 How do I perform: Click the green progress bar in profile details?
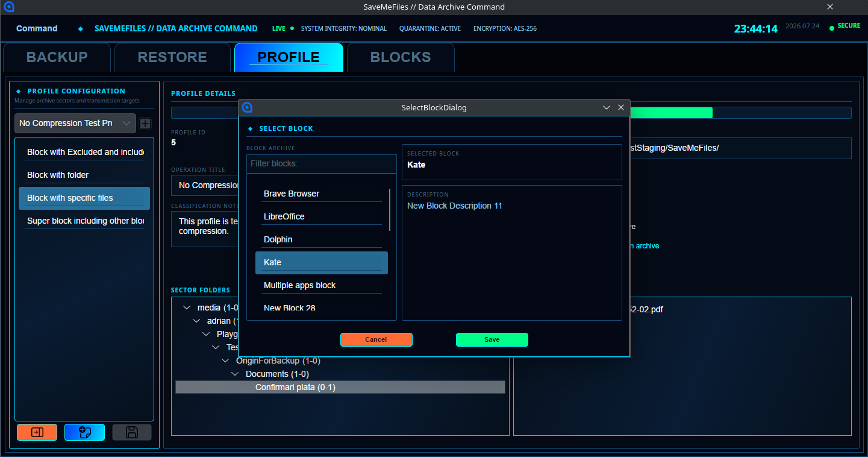671,113
